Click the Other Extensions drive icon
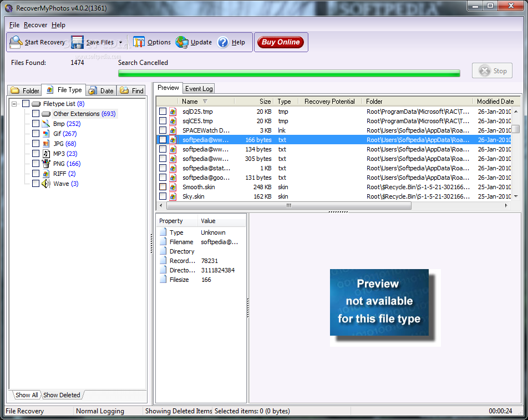528x420 pixels. [46, 114]
